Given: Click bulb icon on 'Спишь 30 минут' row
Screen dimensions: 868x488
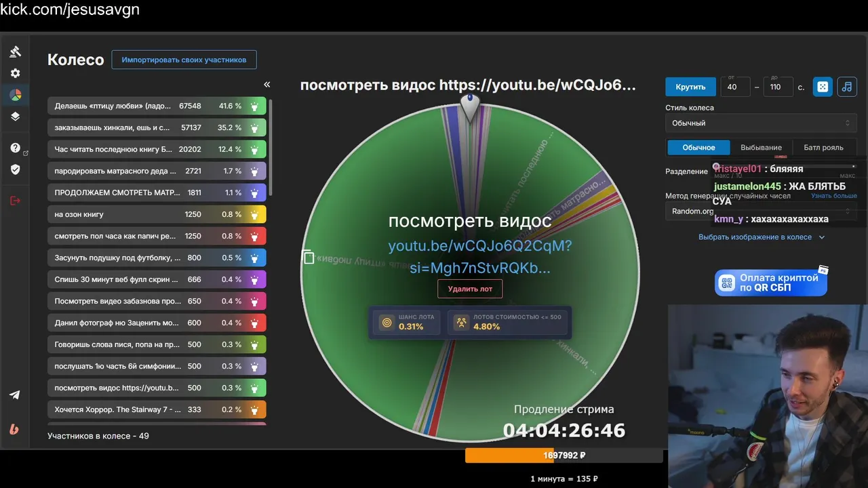Looking at the screenshot, I should (255, 280).
